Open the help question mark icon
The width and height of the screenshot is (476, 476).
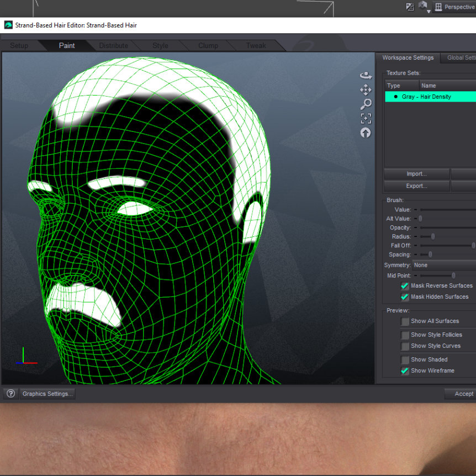pos(10,394)
